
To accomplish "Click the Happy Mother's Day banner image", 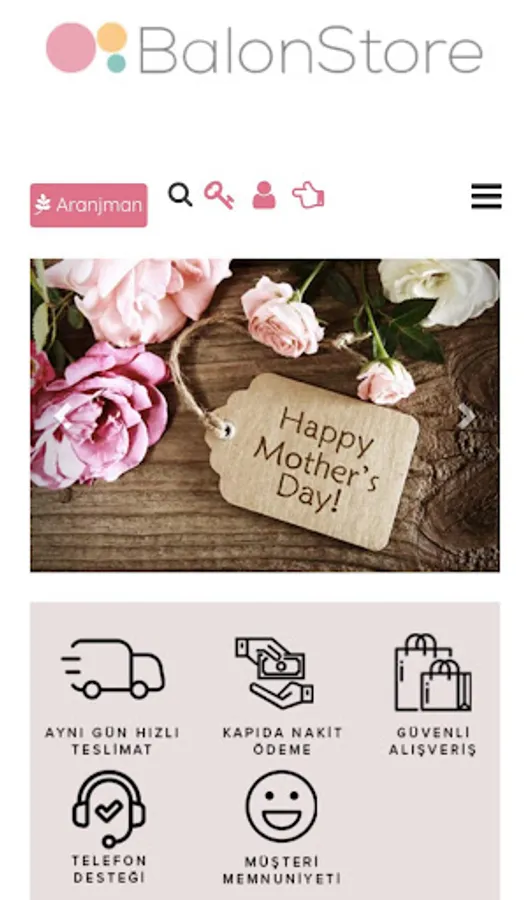I will [x=265, y=415].
